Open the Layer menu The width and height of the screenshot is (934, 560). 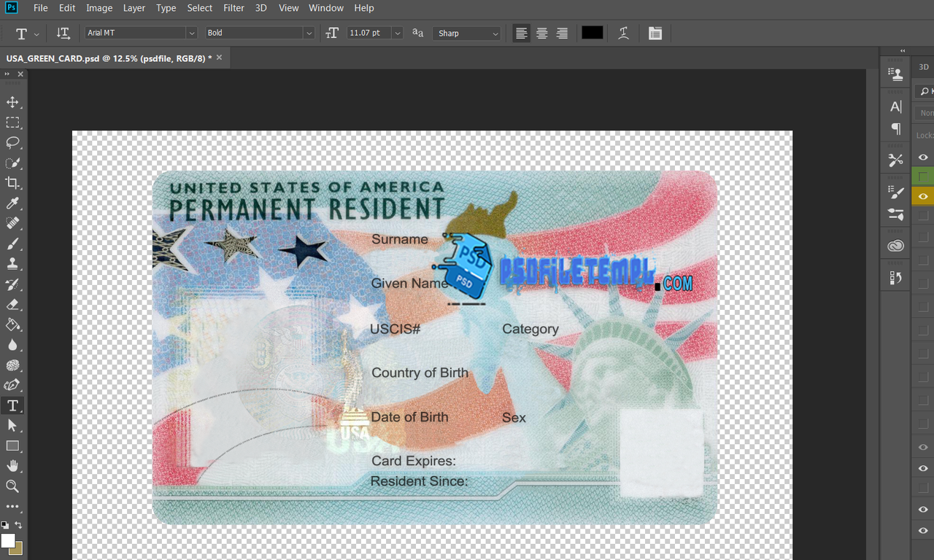[x=134, y=8]
